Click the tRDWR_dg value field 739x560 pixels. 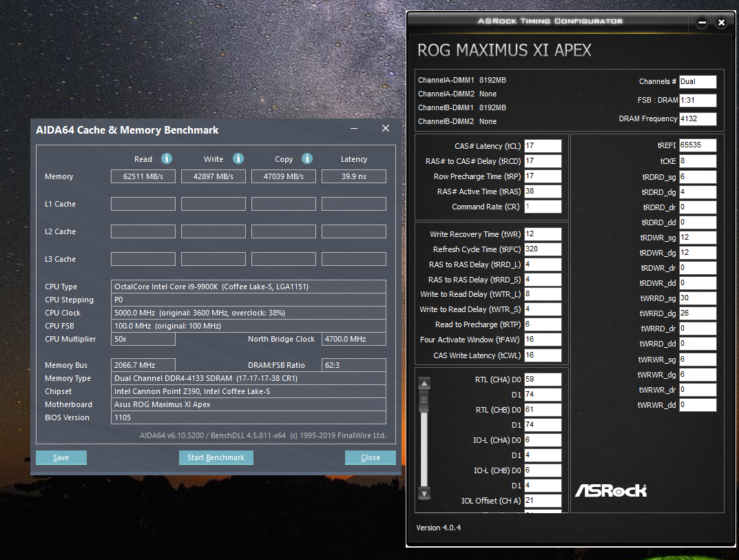(x=698, y=253)
